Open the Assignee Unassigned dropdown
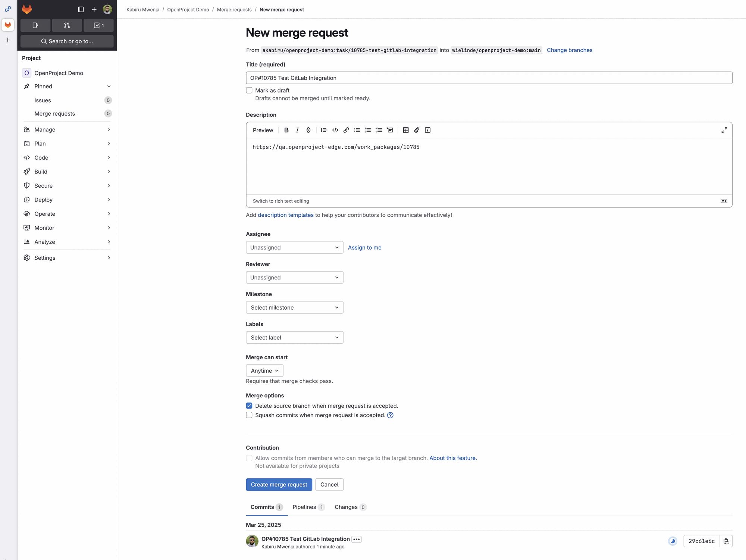Viewport: 746px width, 560px height. (294, 247)
